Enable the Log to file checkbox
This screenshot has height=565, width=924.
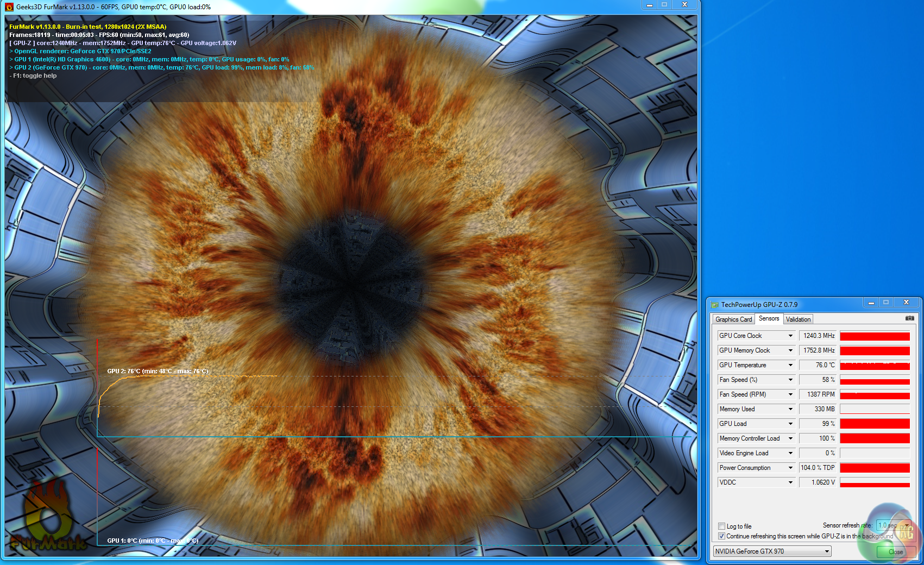722,526
